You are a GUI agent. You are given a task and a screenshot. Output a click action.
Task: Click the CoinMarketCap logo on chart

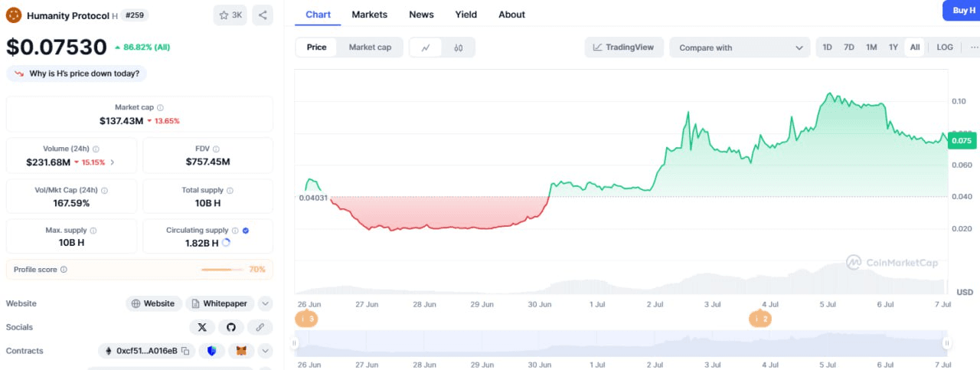click(892, 263)
